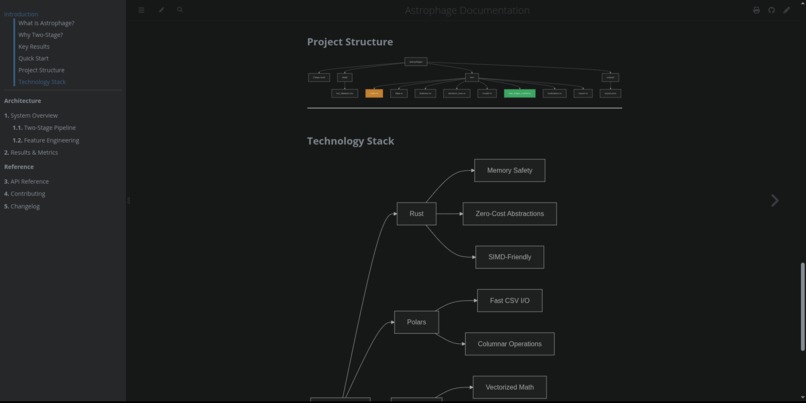Click the 'Vectorized Math' node
Image resolution: width=806 pixels, height=403 pixels.
tap(509, 387)
